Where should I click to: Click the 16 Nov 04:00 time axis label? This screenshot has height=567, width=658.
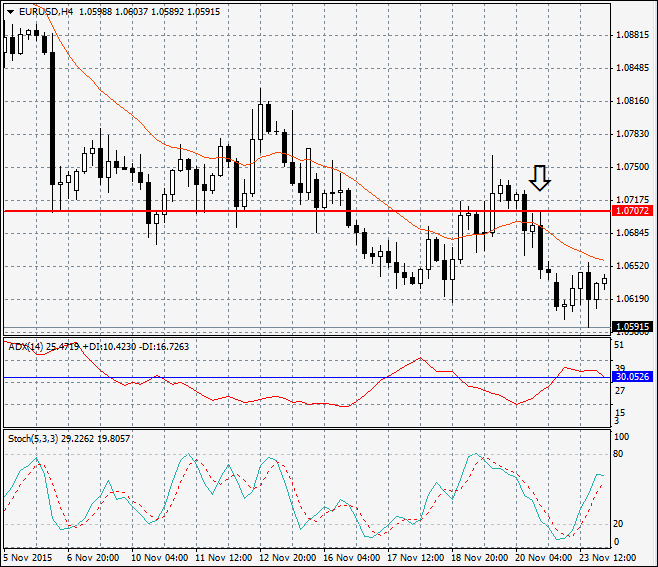pyautogui.click(x=352, y=558)
